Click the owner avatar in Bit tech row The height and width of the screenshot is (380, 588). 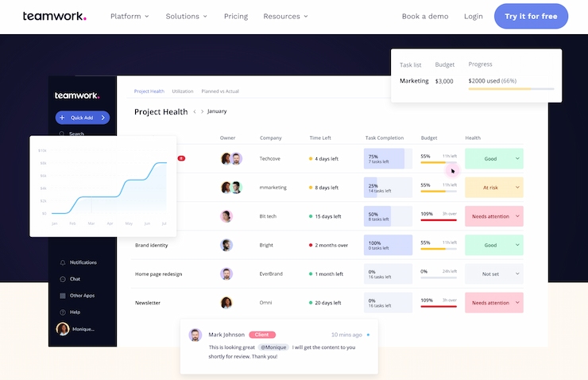pos(226,216)
